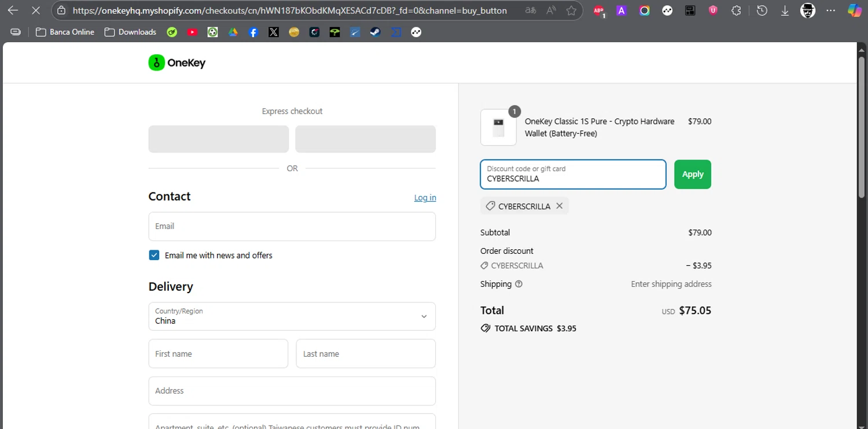This screenshot has width=868, height=429.
Task: Click the OneKey Classic 1S product thumbnail
Action: click(x=498, y=127)
